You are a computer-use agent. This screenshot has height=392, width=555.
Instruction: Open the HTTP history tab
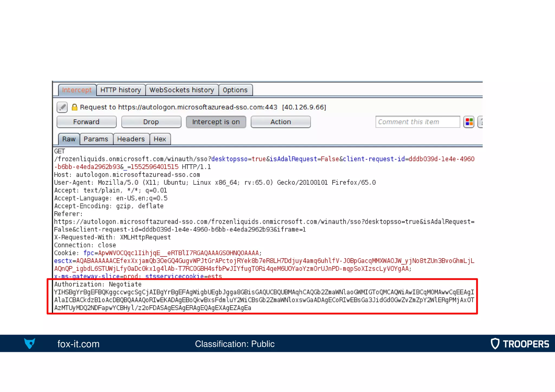coord(121,90)
